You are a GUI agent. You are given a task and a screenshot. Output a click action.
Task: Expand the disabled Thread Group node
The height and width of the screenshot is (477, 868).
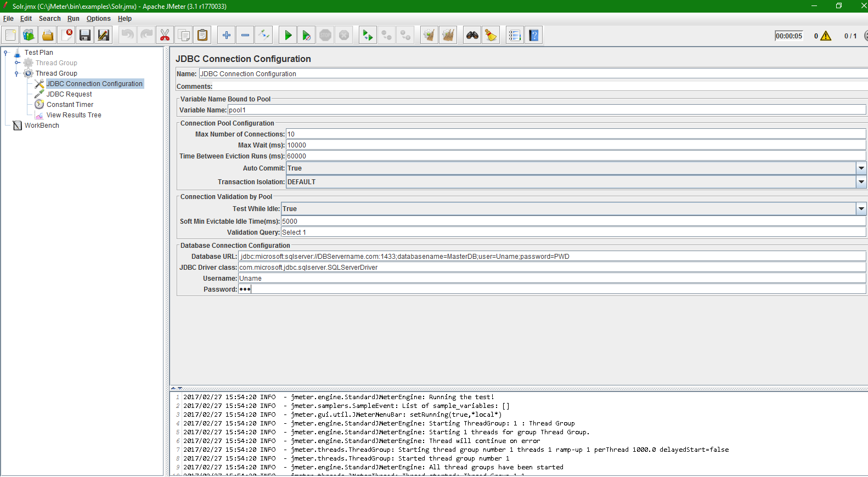pyautogui.click(x=17, y=63)
